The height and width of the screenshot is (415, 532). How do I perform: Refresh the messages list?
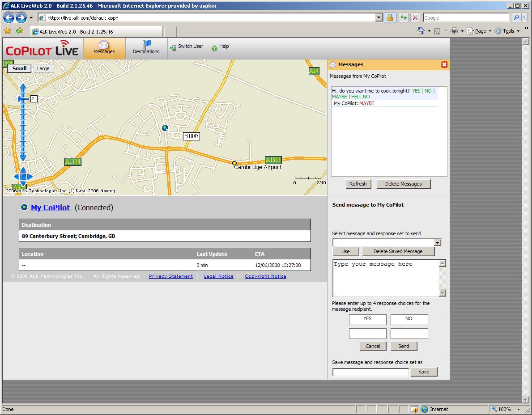(358, 184)
